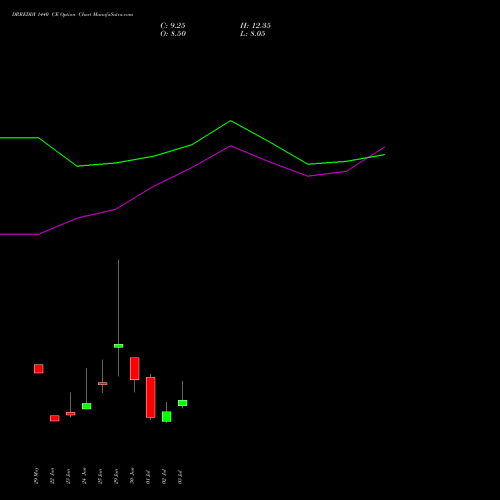The width and height of the screenshot is (500, 500).
Task: Click the high value 'H: 12.35'
Action: coord(255,26)
